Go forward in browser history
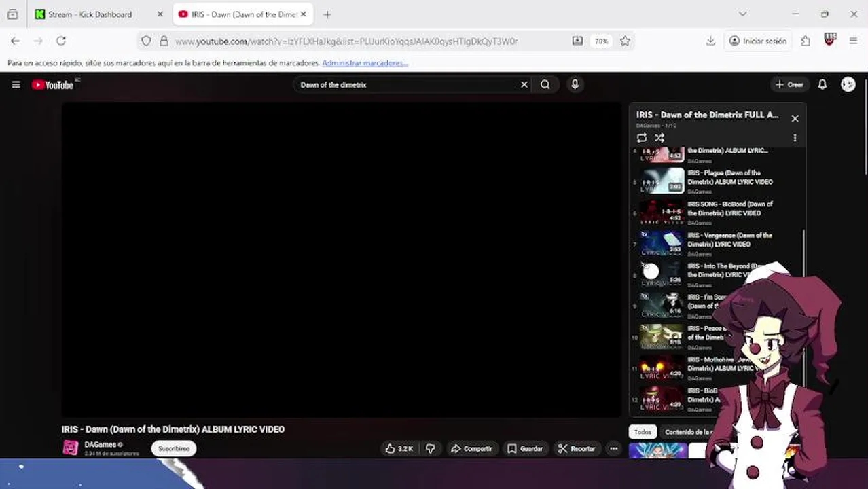 click(x=38, y=41)
